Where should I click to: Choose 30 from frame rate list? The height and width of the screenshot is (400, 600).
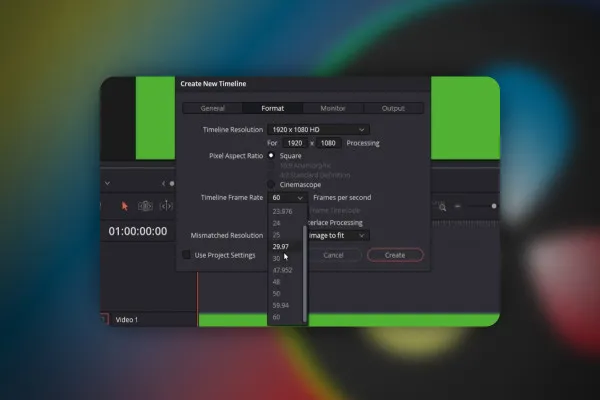click(285, 258)
